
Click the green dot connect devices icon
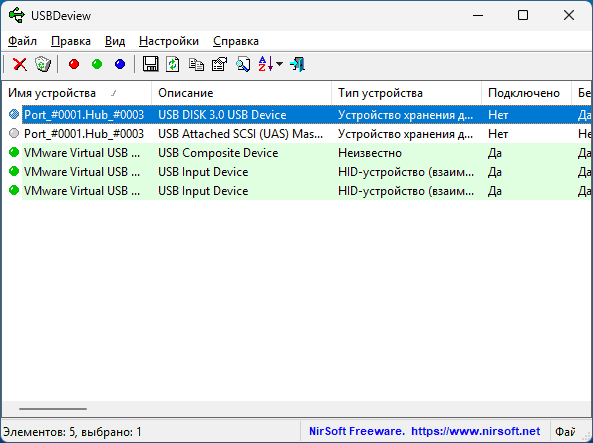coord(97,64)
